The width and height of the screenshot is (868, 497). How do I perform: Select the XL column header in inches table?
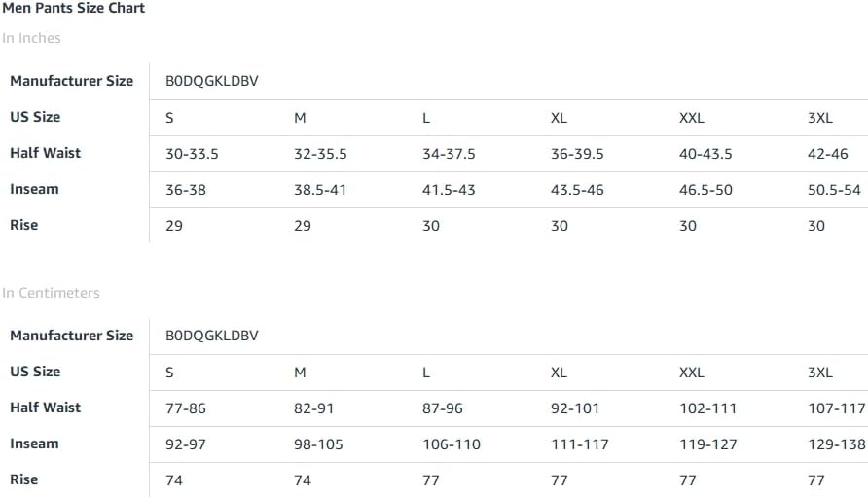pyautogui.click(x=559, y=118)
